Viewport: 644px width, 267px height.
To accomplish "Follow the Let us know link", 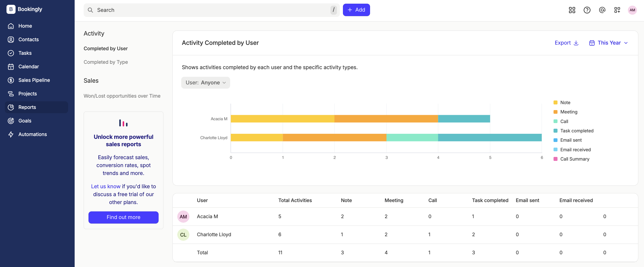I will pos(106,186).
